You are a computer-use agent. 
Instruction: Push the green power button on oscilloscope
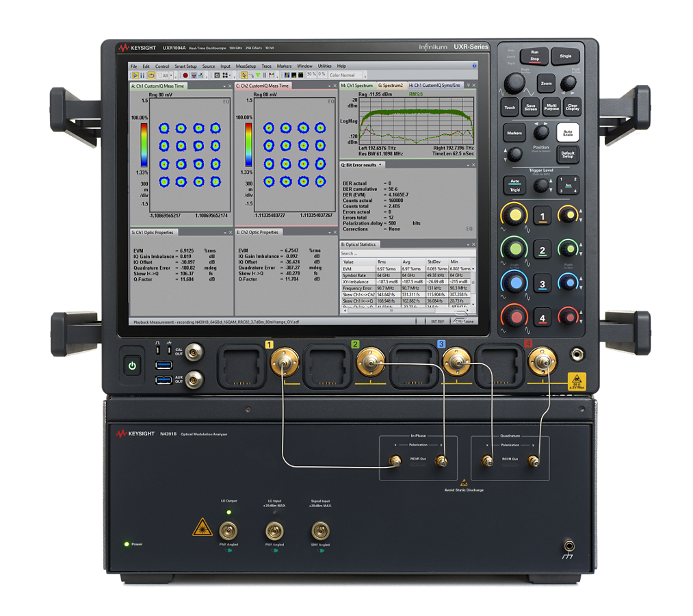click(132, 365)
